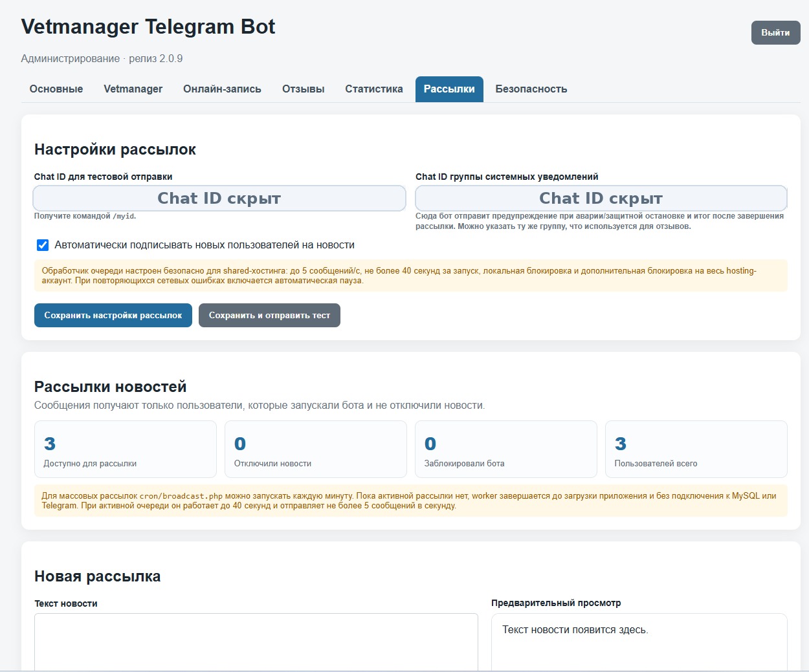Open the Онлайн-запись tab
This screenshot has height=672, width=809.
click(222, 89)
